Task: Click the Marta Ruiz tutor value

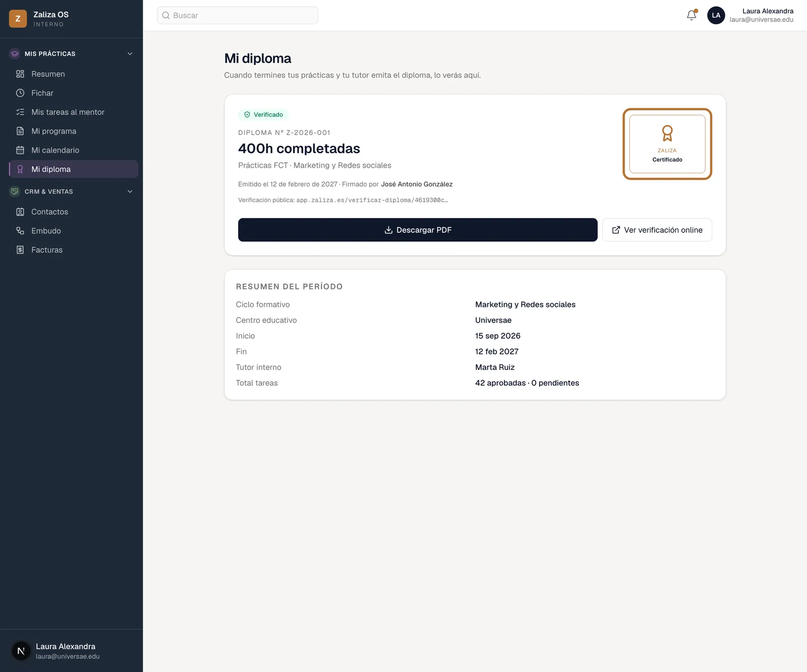Action: point(495,368)
